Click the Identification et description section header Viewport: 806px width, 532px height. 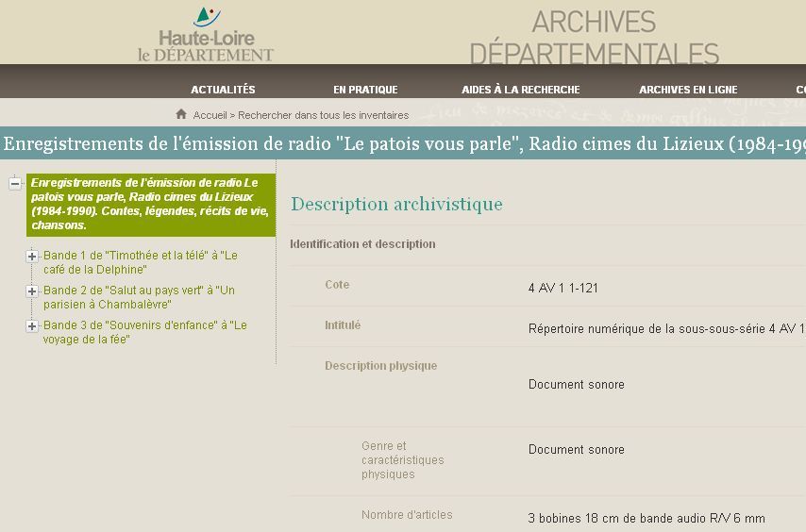362,244
